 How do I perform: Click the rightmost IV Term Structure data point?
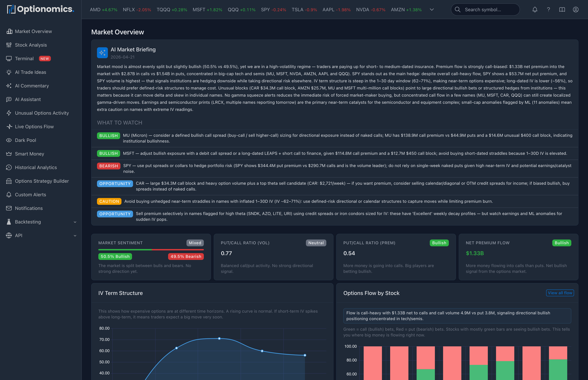(305, 355)
